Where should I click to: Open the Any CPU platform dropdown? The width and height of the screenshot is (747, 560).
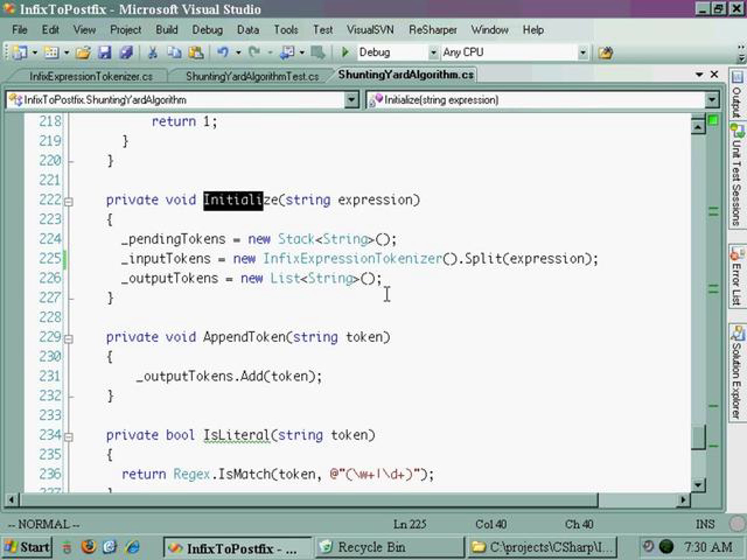pos(583,53)
